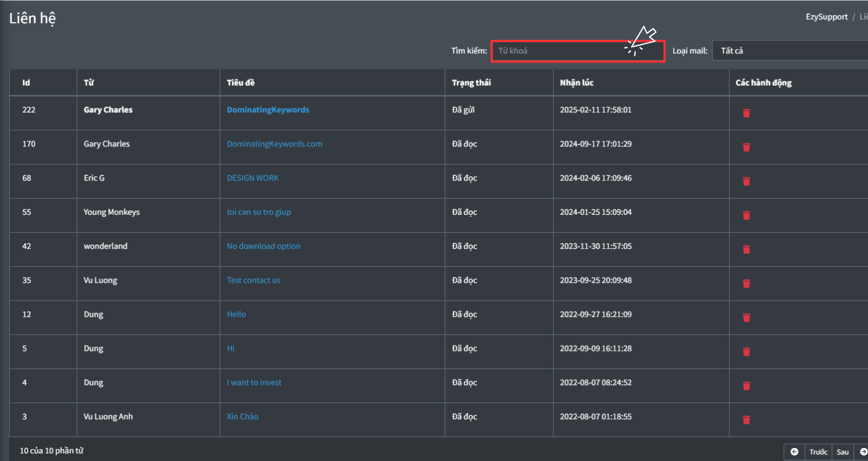Delete the message with Id 222
Screen dimensions: 868x461
click(x=746, y=113)
